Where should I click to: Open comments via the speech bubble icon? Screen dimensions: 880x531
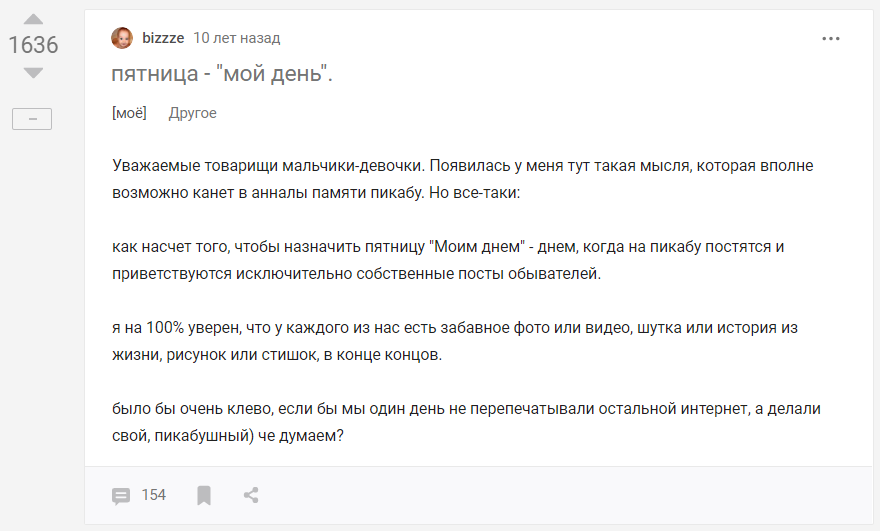pyautogui.click(x=121, y=495)
